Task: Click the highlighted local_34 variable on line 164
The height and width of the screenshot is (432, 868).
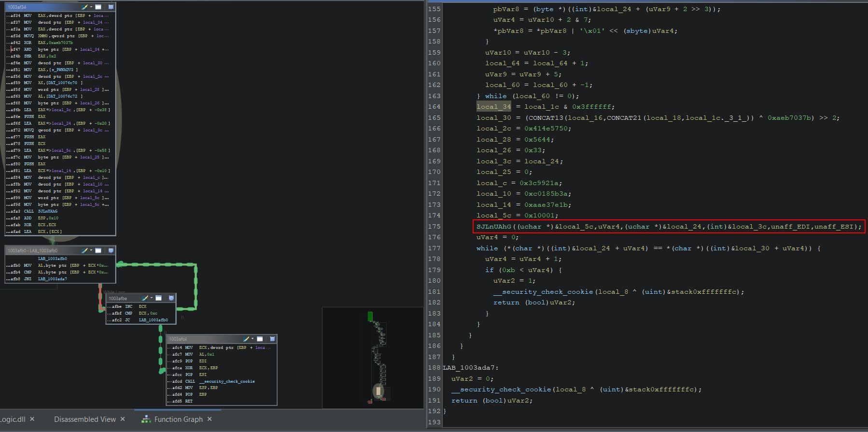Action: (493, 107)
